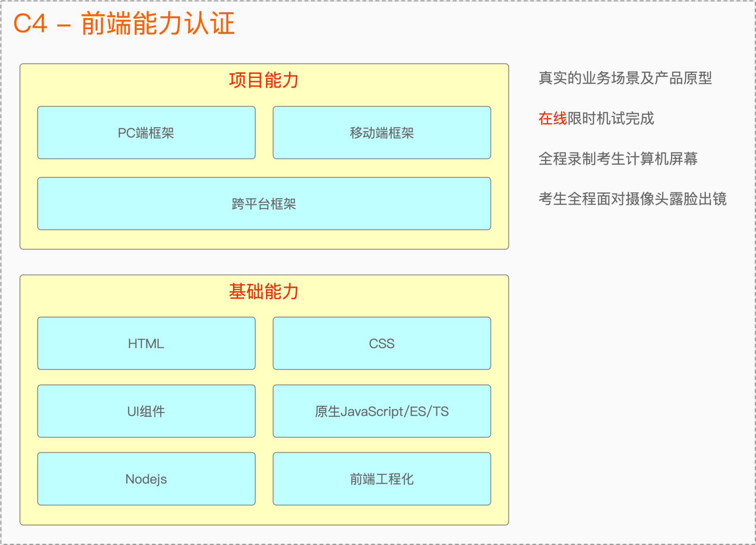Screen dimensions: 756x545
Task: Click the 原生JavaScript/ES/TS box
Action: tap(382, 411)
